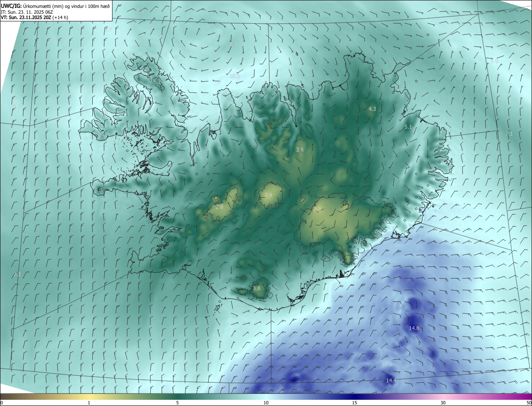This screenshot has height=406, width=532.
Task: Click the 2.8 value label
Action: [x=219, y=207]
